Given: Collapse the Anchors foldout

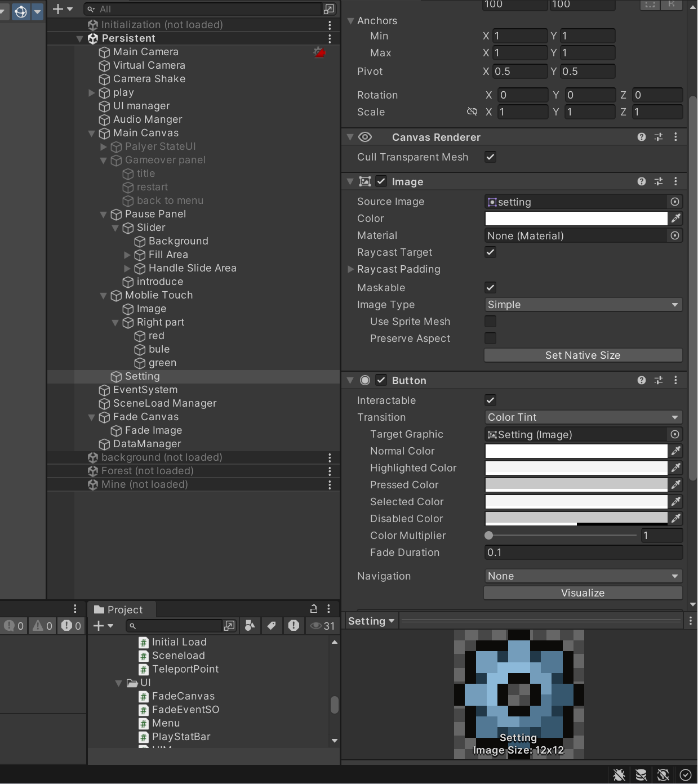Looking at the screenshot, I should (351, 21).
